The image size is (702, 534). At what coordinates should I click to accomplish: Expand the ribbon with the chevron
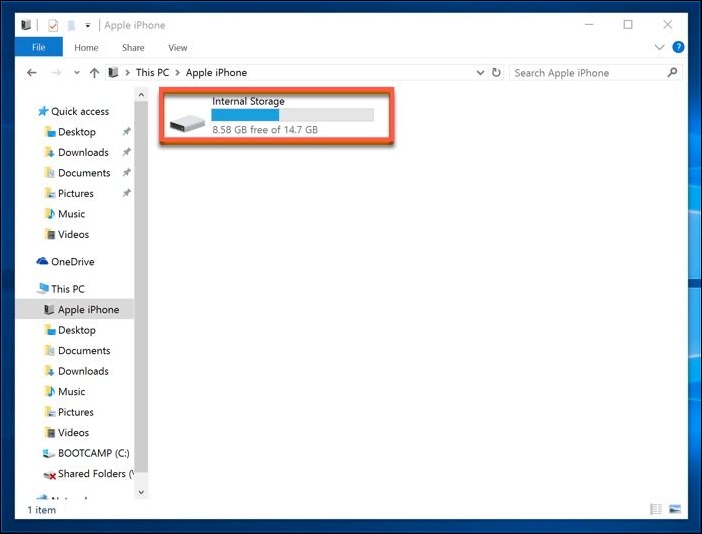click(659, 47)
